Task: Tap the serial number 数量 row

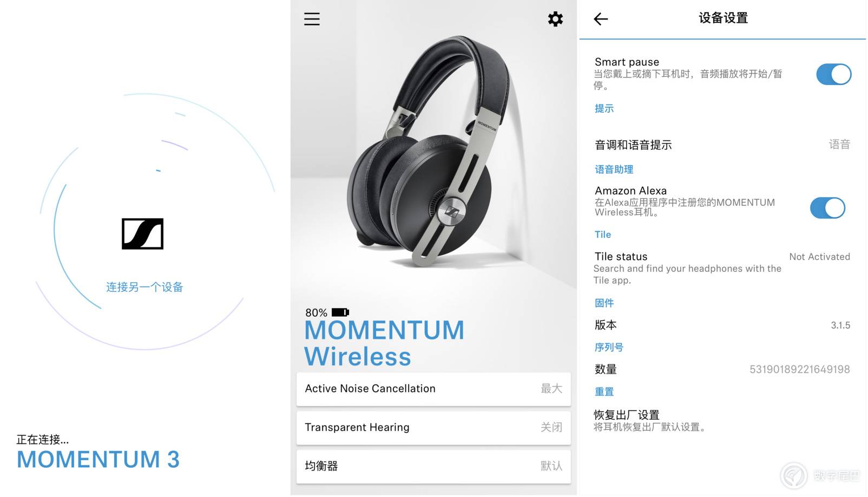Action: 722,369
